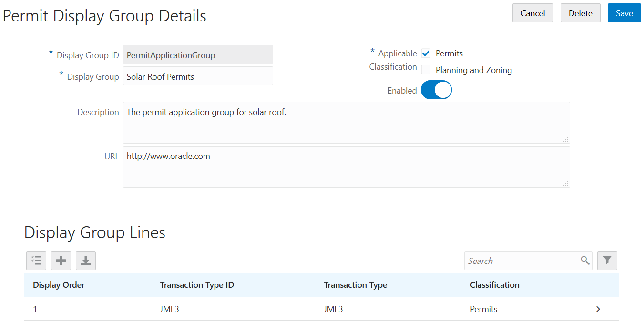Click the Description area resize handle icon

click(x=566, y=139)
